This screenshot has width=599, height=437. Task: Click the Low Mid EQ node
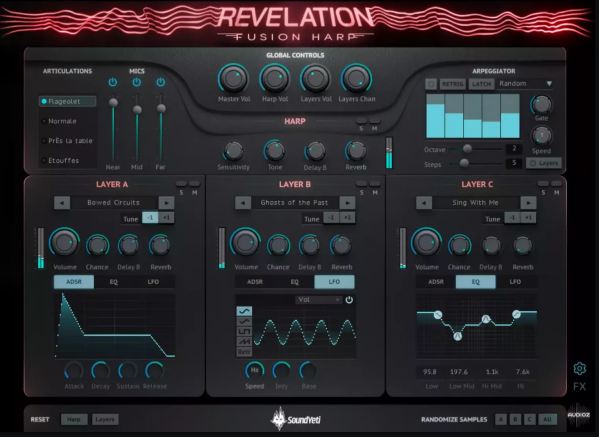(x=458, y=336)
